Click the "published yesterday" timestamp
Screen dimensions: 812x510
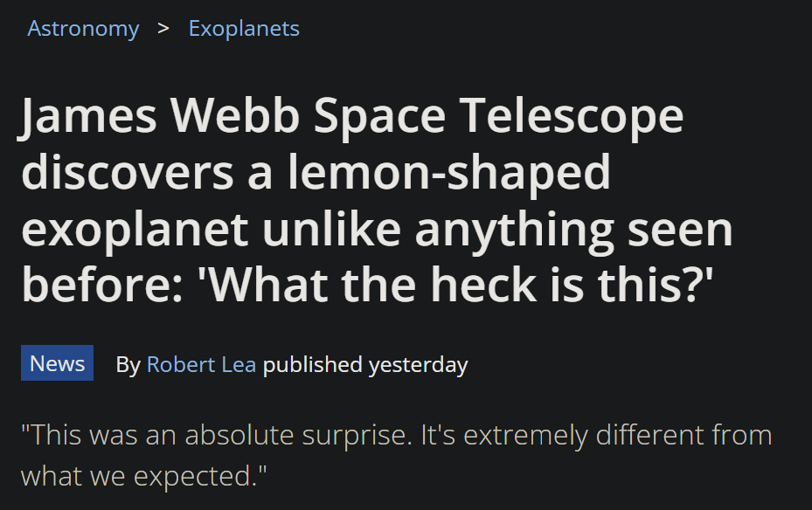coord(365,364)
